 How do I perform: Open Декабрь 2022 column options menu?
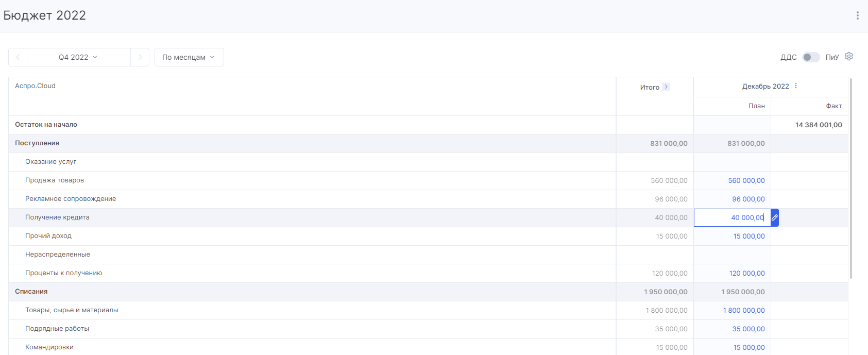pyautogui.click(x=796, y=86)
